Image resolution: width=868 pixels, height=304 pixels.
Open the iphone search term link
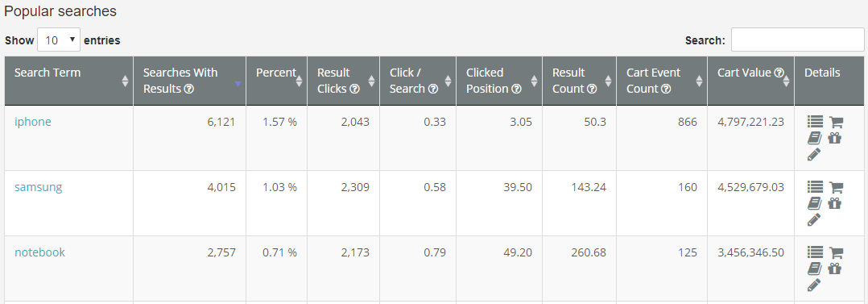(x=33, y=122)
